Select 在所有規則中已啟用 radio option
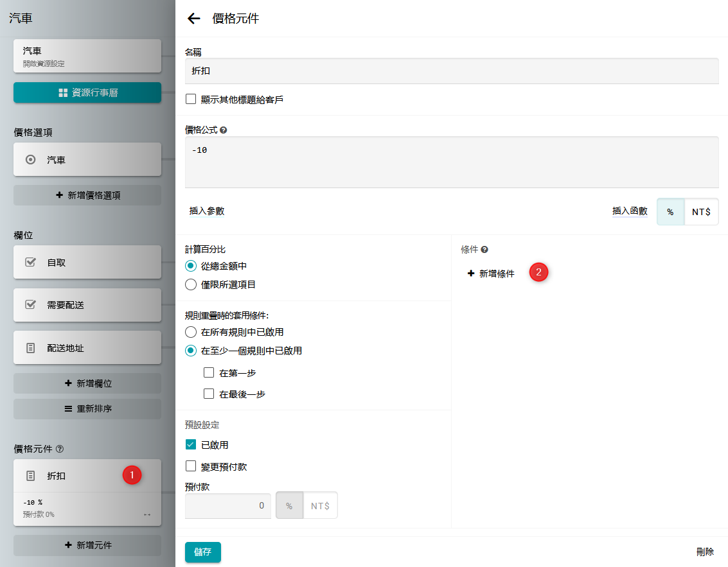Image resolution: width=728 pixels, height=567 pixels. click(191, 332)
